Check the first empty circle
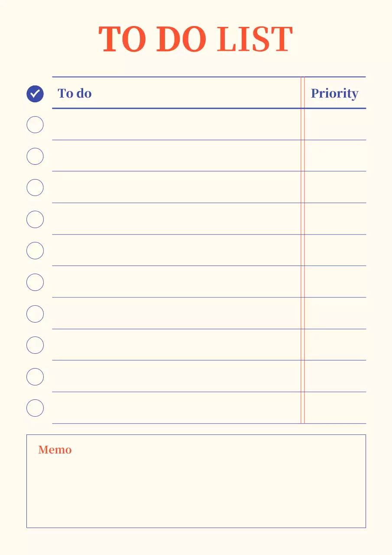Viewport: 392px width, 555px height. [x=35, y=125]
